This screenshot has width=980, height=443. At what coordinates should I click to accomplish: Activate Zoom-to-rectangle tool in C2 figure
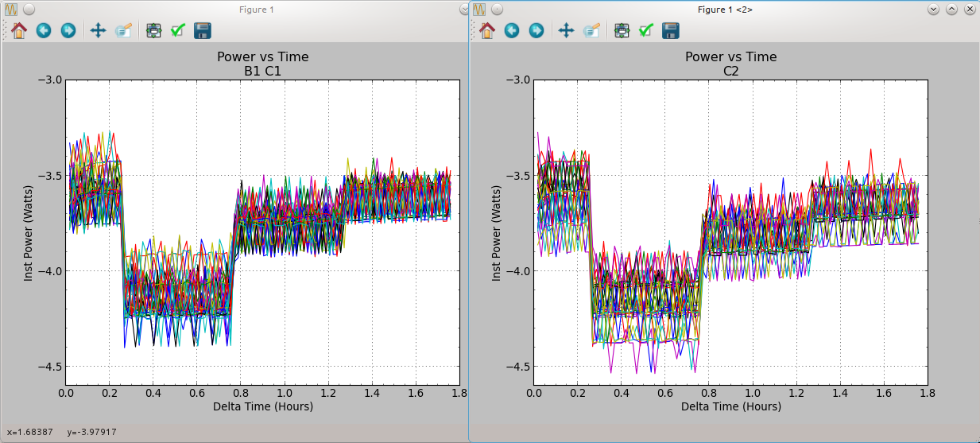click(x=591, y=31)
